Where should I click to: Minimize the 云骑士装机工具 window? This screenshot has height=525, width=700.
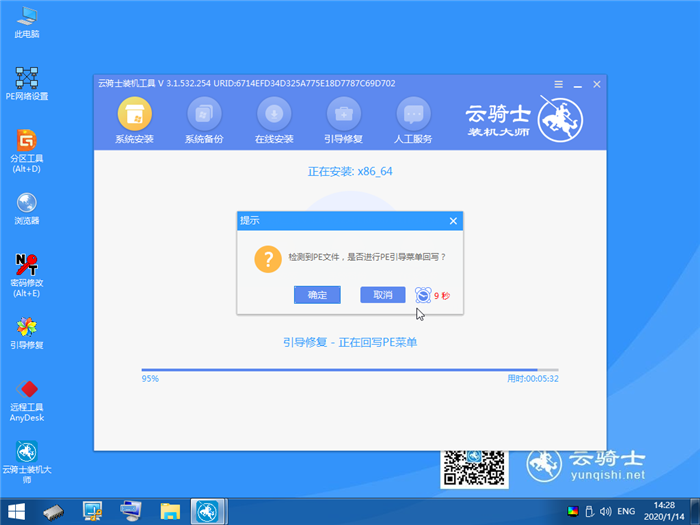pos(578,84)
